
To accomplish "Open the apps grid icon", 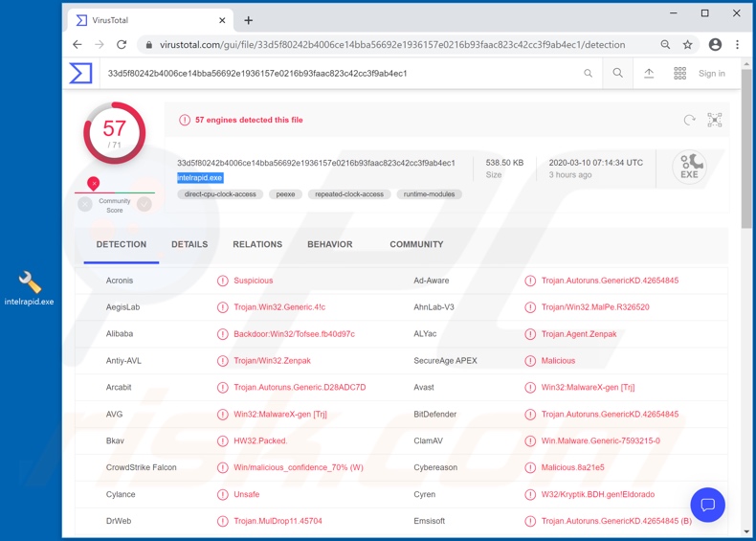I will tap(679, 74).
